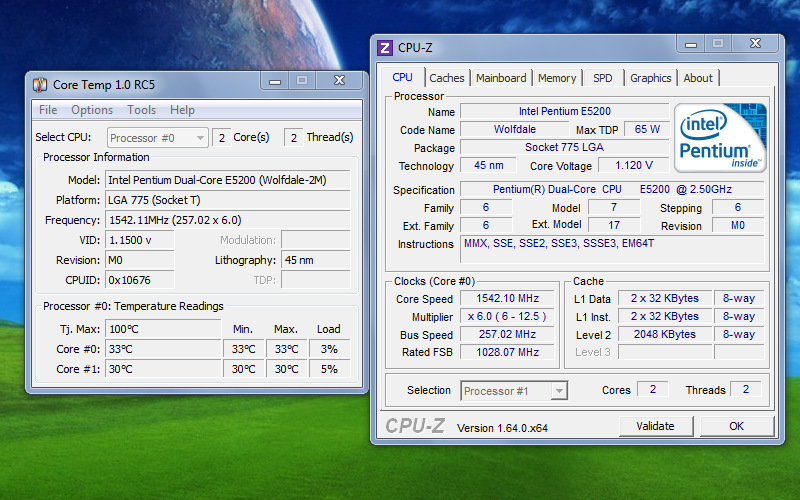Click the OK button in CPU-Z
This screenshot has width=800, height=500.
(x=736, y=426)
